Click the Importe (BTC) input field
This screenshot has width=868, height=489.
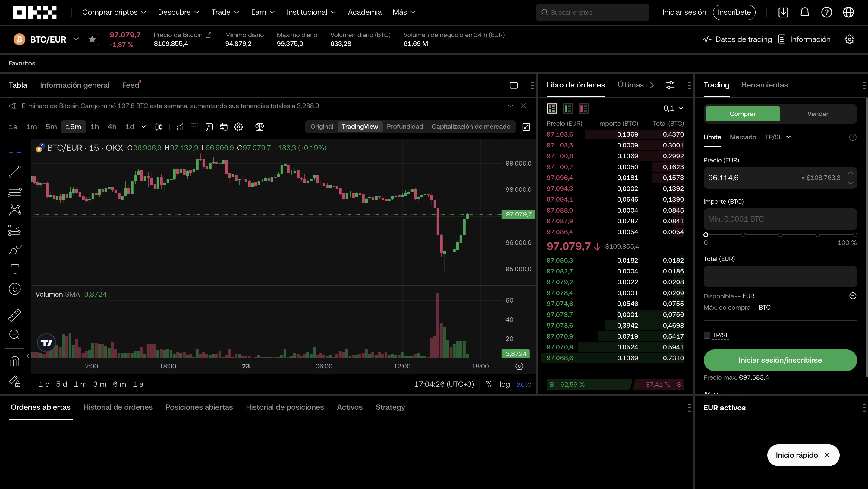tap(780, 219)
